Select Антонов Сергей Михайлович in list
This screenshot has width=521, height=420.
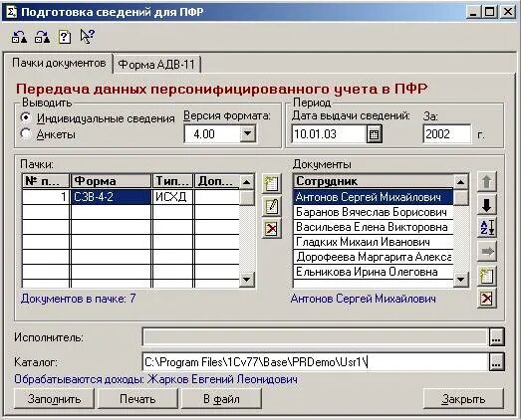[374, 197]
